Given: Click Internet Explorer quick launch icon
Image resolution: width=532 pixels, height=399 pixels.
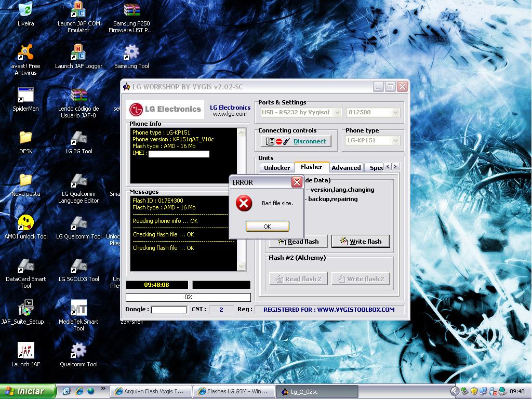Looking at the screenshot, I should tap(79, 391).
